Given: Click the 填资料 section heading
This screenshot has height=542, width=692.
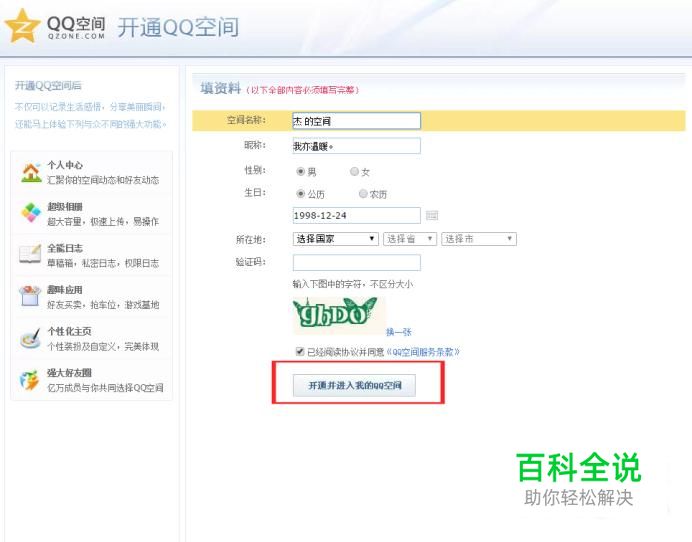Looking at the screenshot, I should (x=221, y=88).
